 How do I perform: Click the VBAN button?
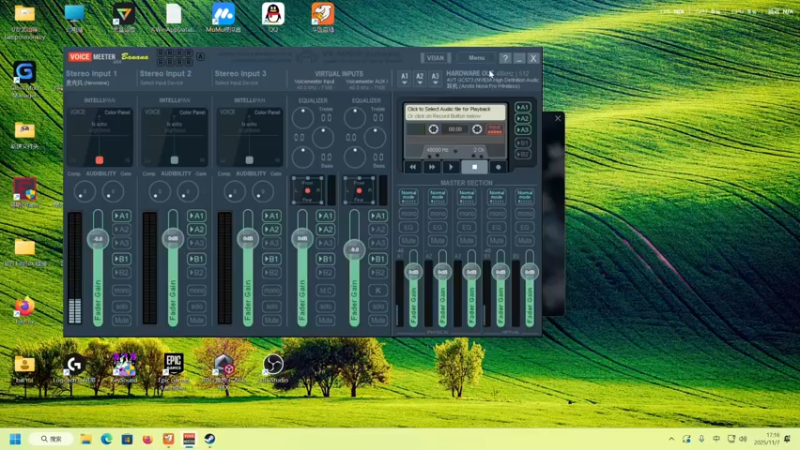[436, 59]
